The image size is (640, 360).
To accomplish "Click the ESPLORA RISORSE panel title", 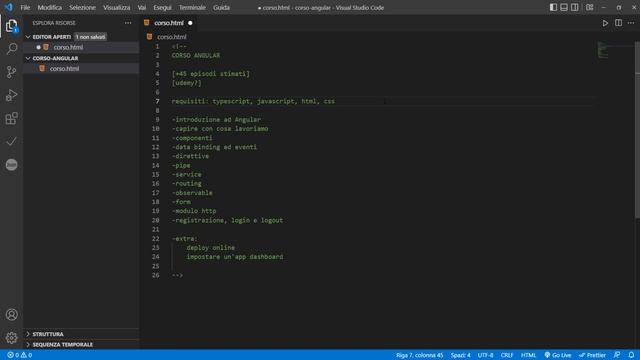I will [54, 23].
